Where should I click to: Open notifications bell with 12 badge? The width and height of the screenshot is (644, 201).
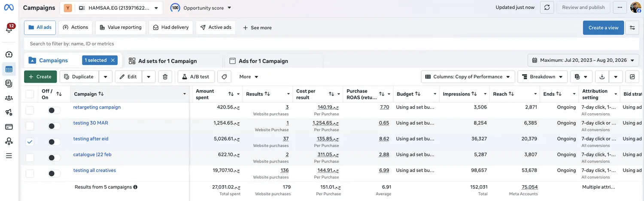point(9,28)
